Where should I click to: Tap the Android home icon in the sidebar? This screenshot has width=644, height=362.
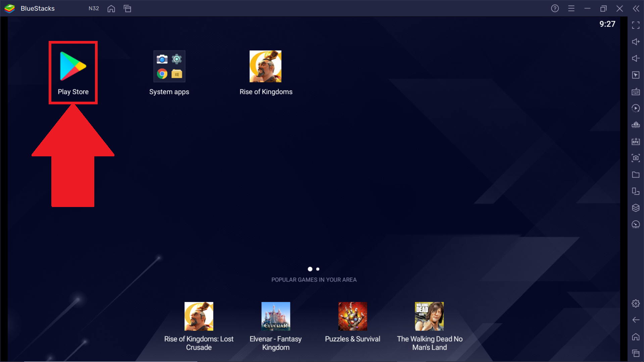point(636,337)
